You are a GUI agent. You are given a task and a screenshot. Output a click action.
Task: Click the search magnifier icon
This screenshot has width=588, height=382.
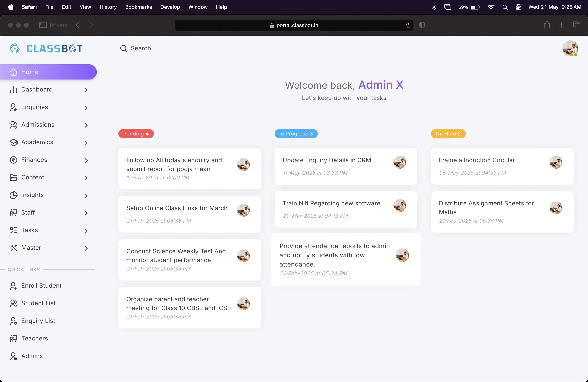[123, 48]
